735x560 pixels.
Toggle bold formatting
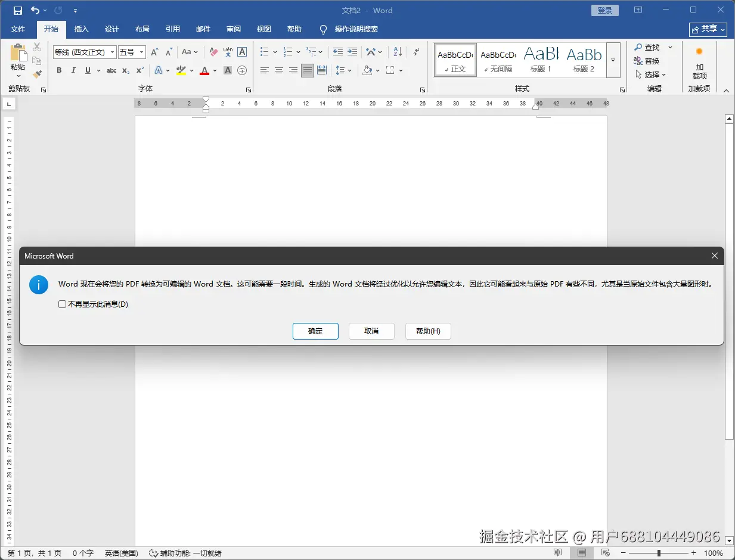point(58,70)
